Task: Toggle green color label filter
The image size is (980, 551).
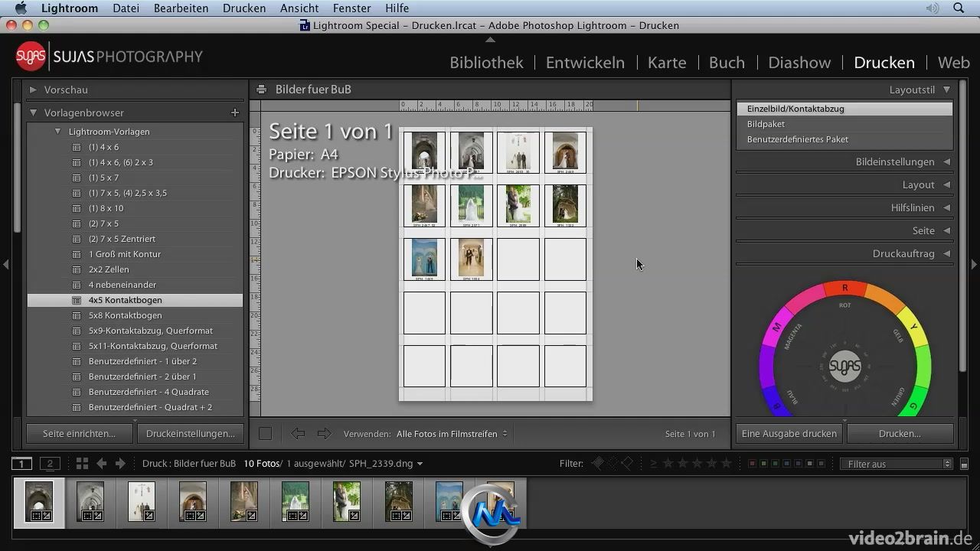Action: [x=775, y=464]
